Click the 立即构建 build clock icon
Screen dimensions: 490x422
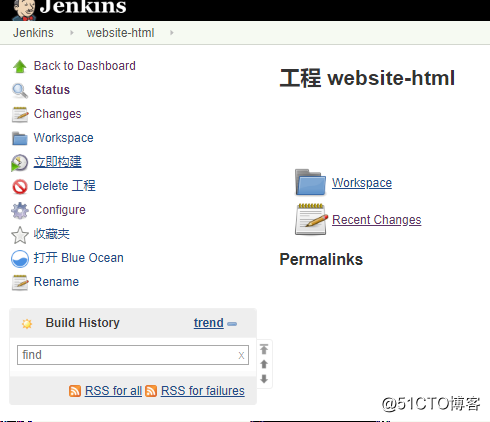(20, 163)
